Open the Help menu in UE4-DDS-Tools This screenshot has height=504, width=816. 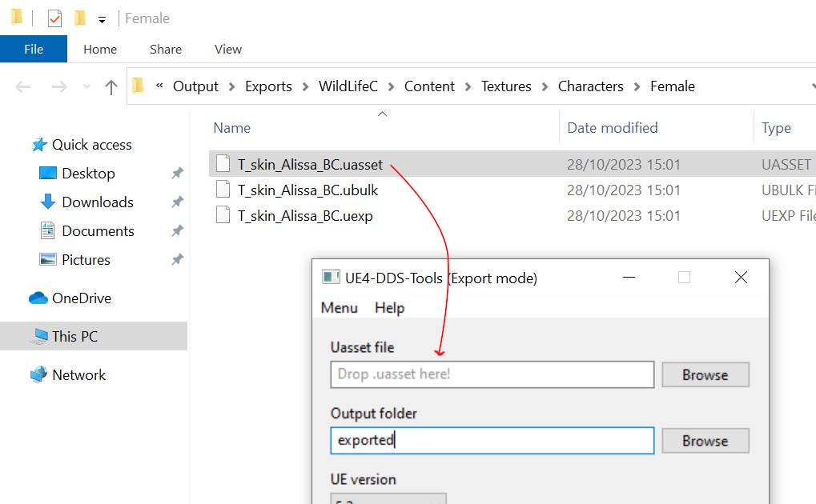[389, 308]
